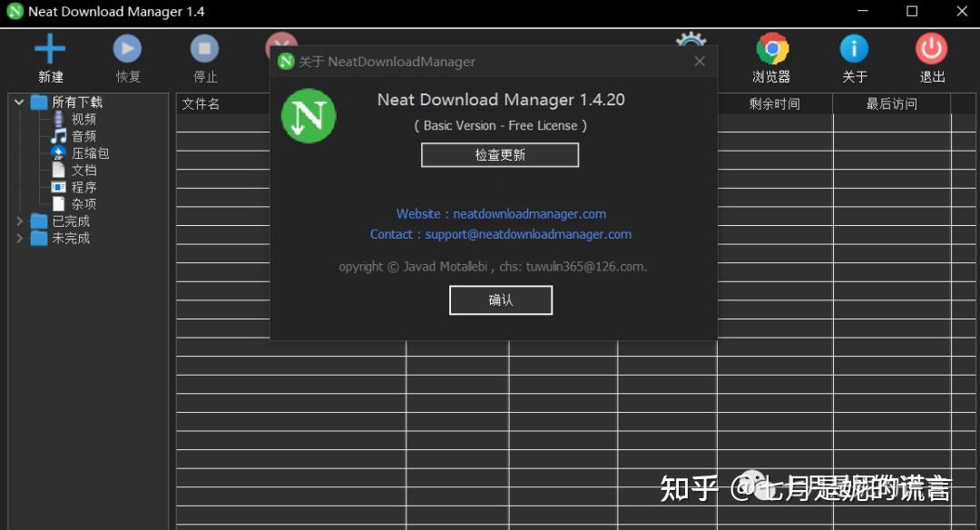Select the 视频 video category icon

[58, 119]
